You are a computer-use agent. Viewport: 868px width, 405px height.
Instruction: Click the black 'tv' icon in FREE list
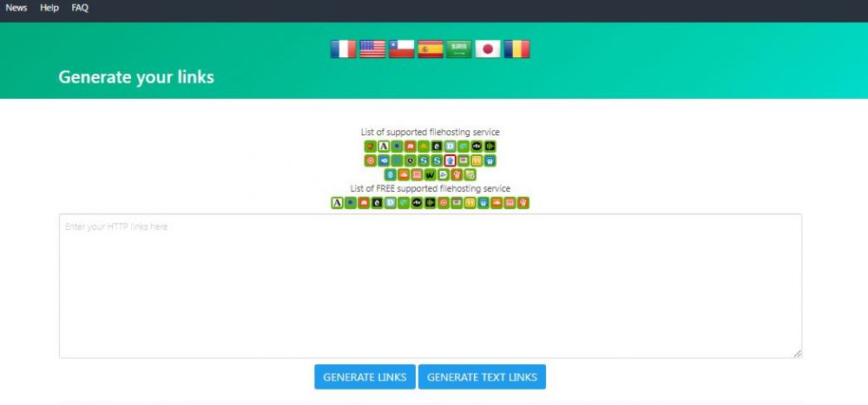[417, 203]
